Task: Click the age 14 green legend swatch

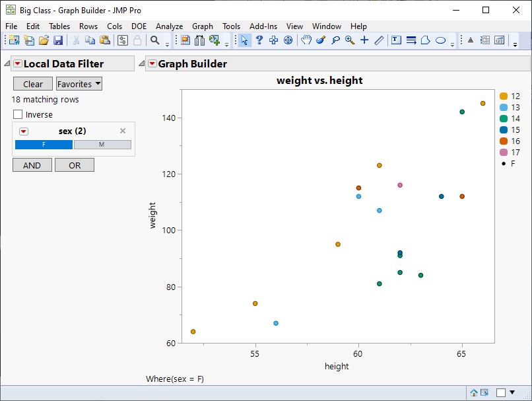Action: coord(504,119)
